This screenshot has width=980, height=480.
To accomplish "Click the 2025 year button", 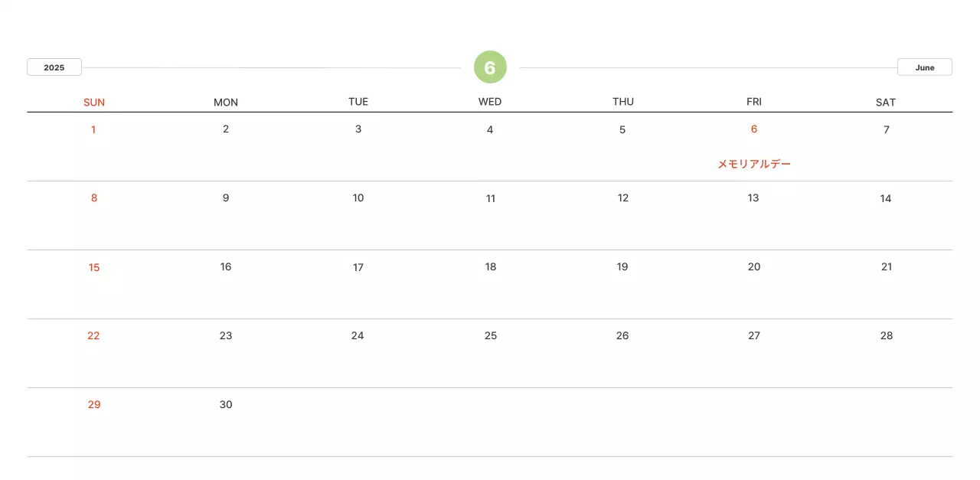I will (x=54, y=67).
